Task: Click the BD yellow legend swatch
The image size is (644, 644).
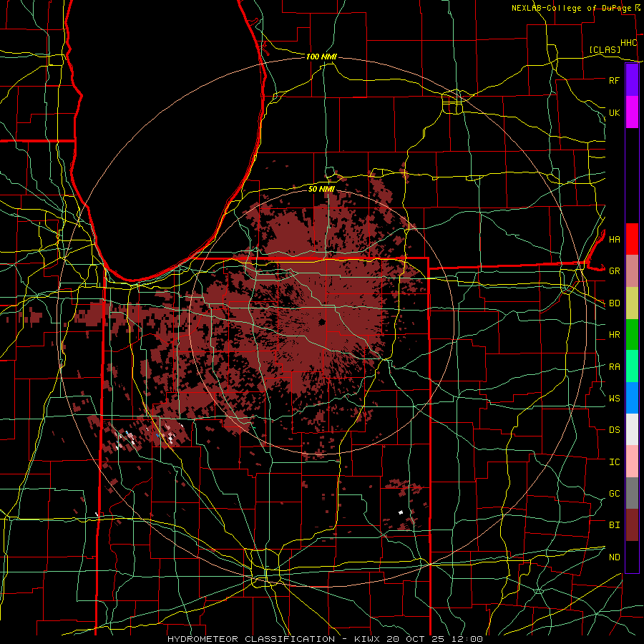Action: coord(632,303)
